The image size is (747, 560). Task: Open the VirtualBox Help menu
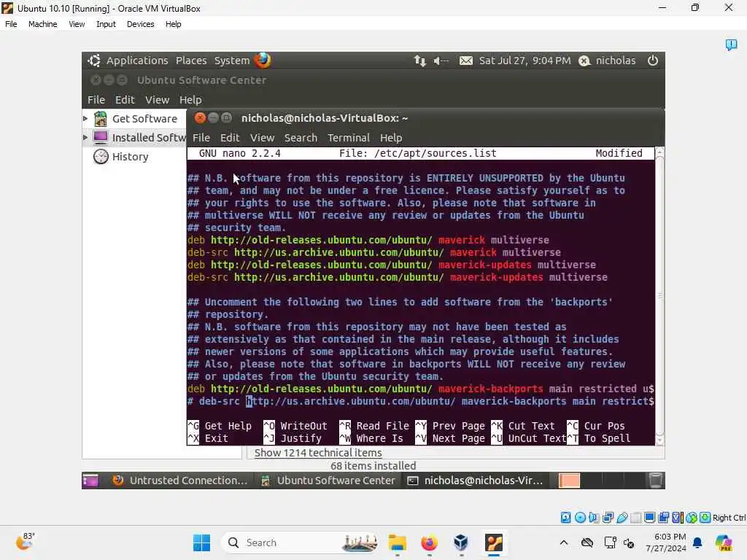[x=174, y=24]
